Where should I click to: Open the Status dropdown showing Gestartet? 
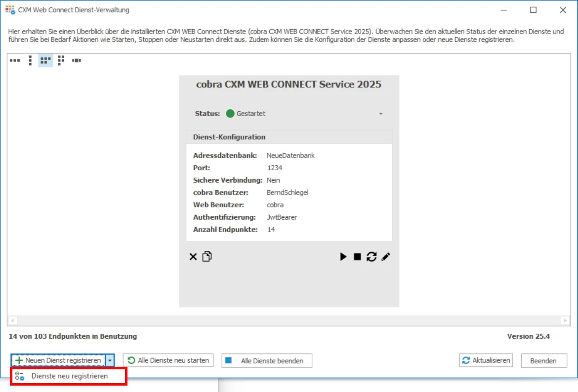tap(380, 114)
